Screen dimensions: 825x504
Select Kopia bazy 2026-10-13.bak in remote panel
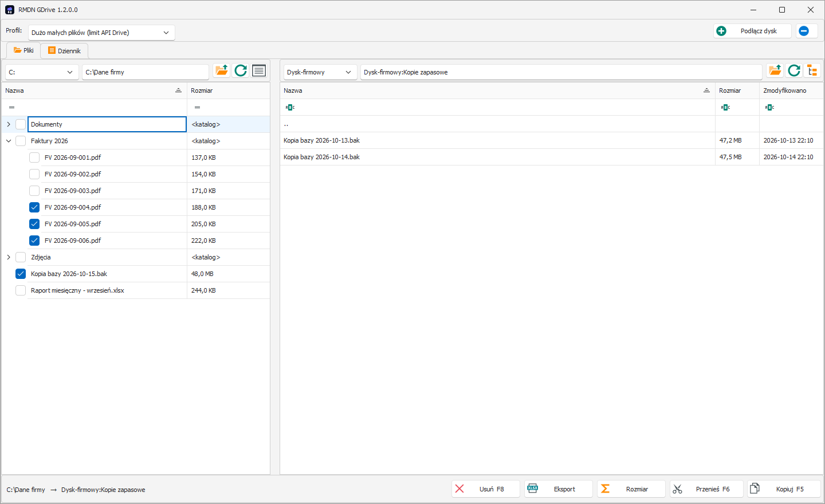tap(551, 140)
